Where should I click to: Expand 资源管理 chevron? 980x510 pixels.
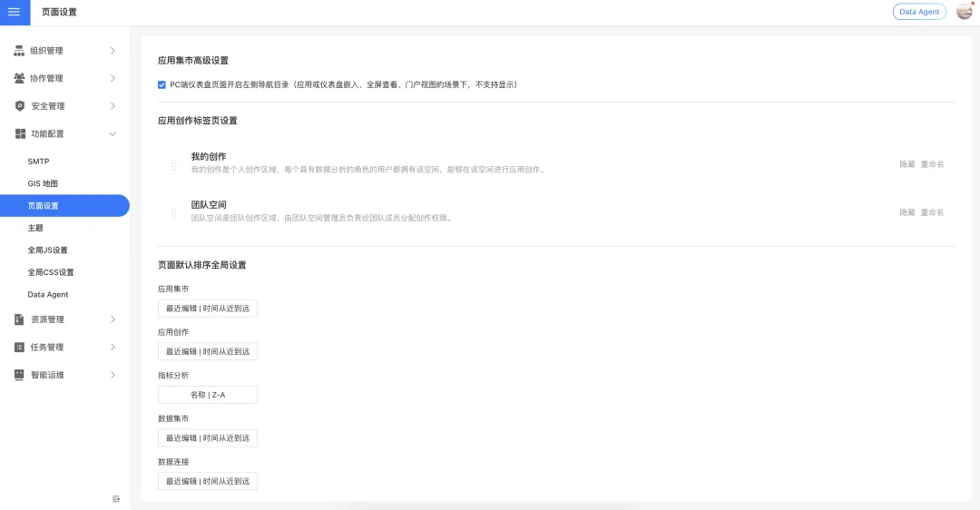pos(113,319)
